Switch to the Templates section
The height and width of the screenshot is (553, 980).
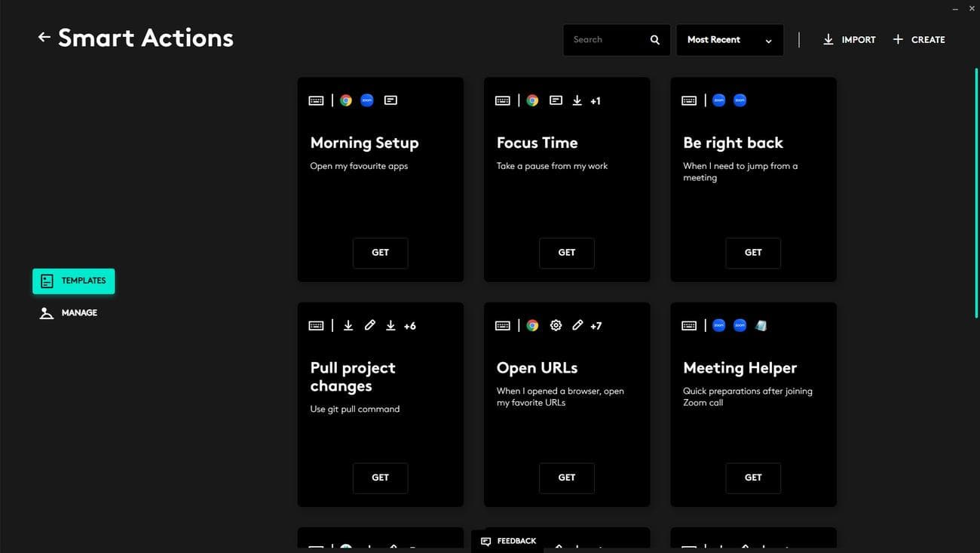coord(74,281)
